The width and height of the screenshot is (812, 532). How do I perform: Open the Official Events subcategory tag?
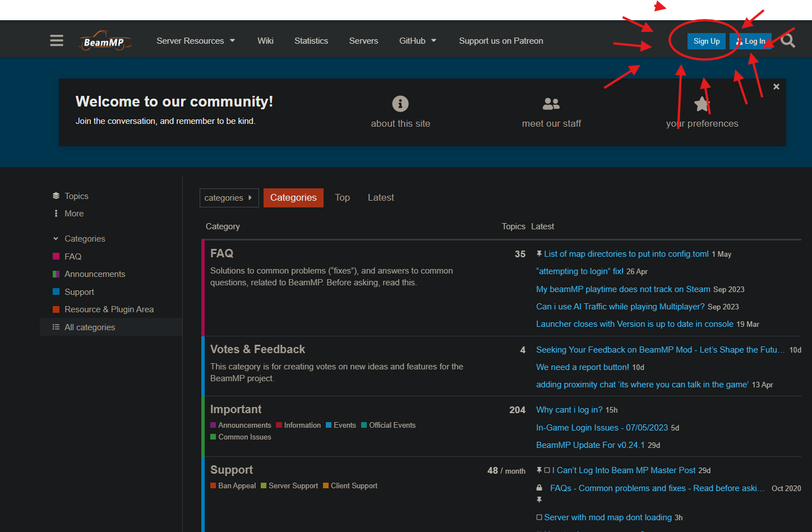coord(389,425)
